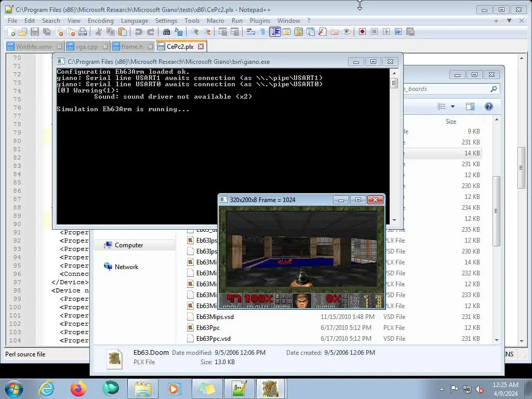
Task: Click the plus button beside the Notepad++ menu
Action: [496, 21]
